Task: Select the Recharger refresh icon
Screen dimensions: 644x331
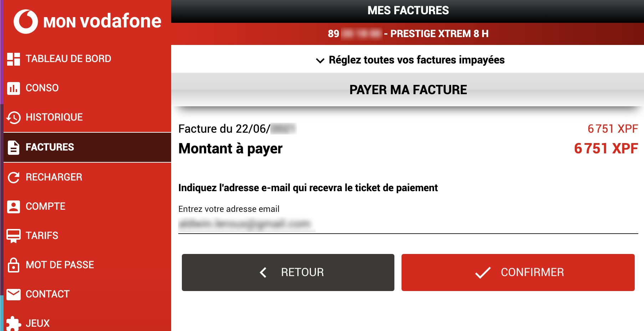Action: (x=14, y=177)
